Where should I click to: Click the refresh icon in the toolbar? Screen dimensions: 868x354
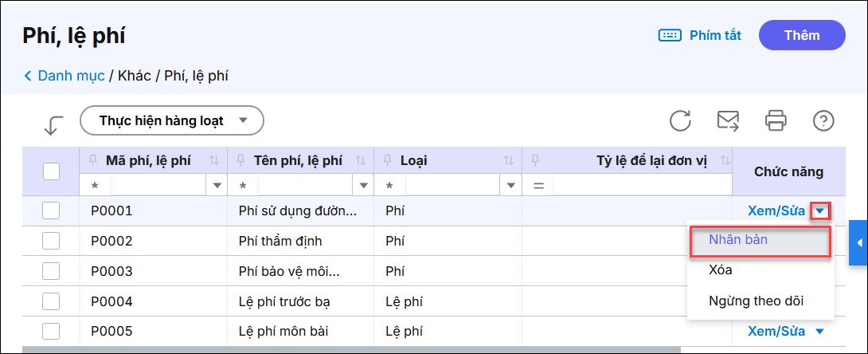tap(680, 121)
